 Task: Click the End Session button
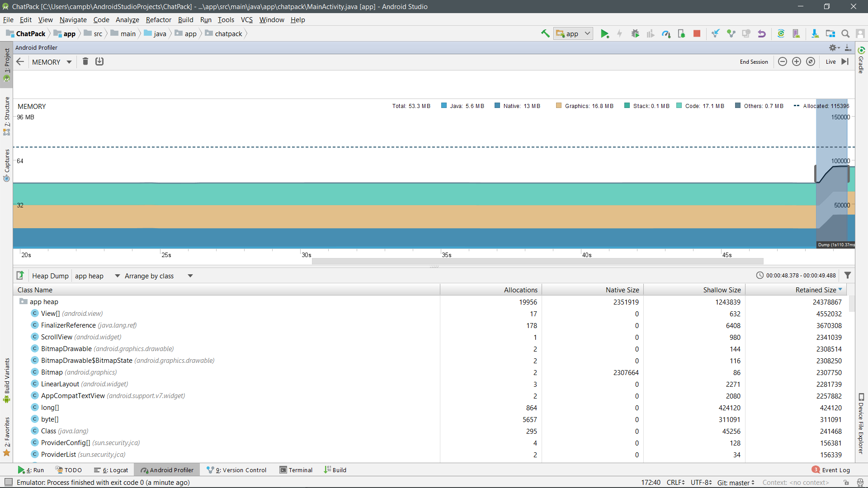point(754,61)
